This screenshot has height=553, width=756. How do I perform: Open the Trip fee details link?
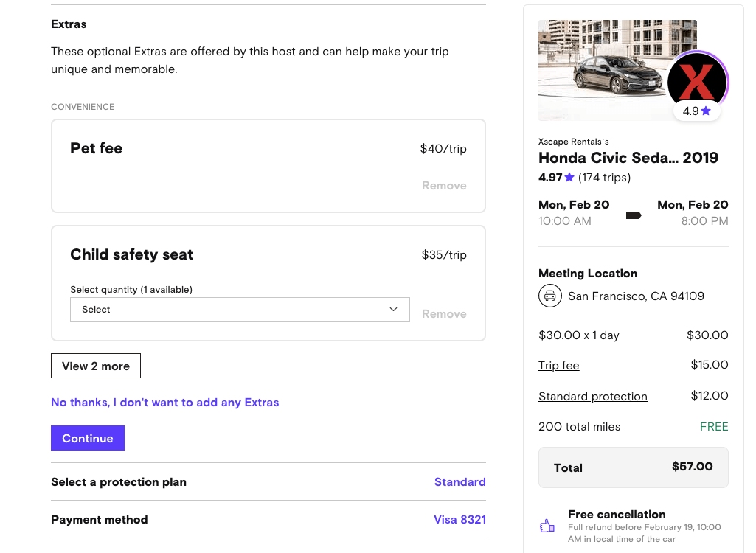pos(558,366)
